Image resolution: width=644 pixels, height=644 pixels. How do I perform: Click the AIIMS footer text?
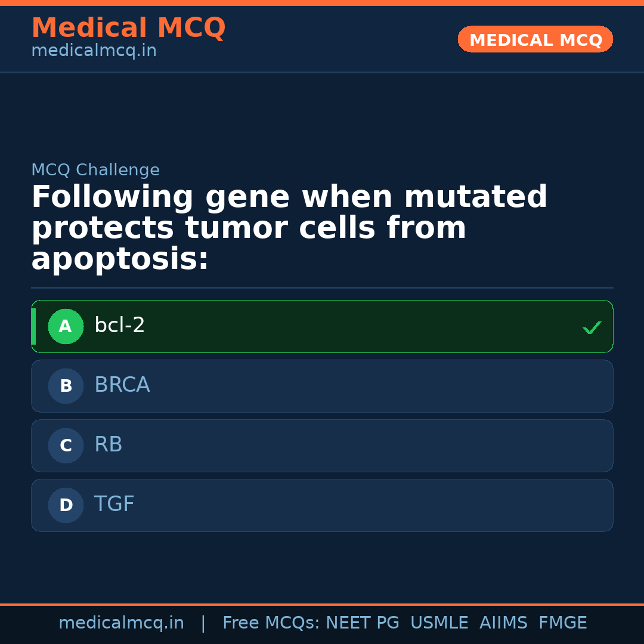click(x=503, y=623)
